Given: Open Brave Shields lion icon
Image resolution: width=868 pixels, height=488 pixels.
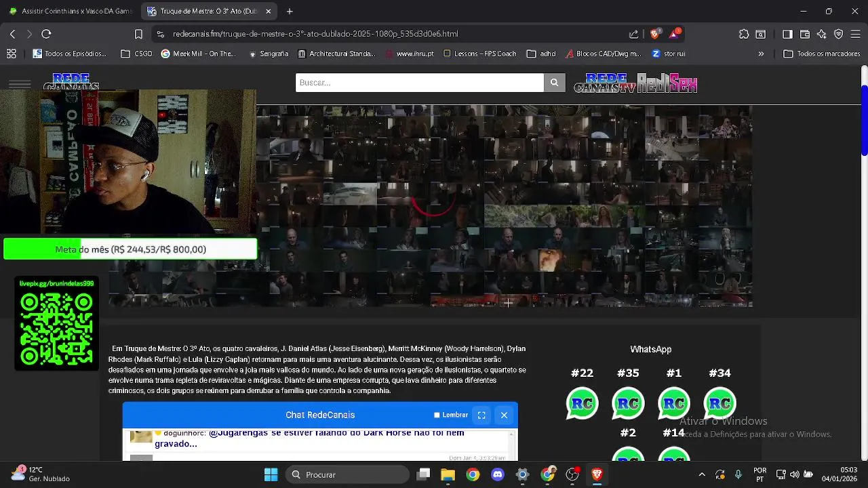Looking at the screenshot, I should click(654, 34).
